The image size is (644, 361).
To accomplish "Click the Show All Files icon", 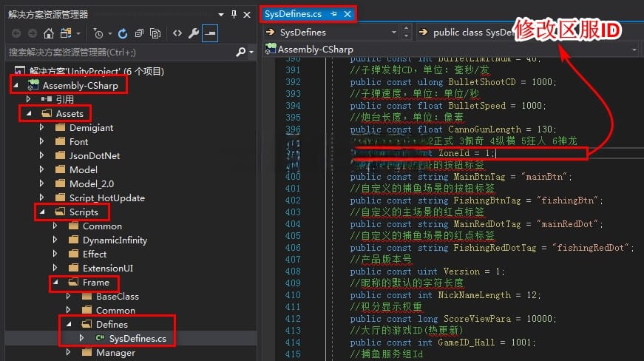I will pyautogui.click(x=155, y=33).
